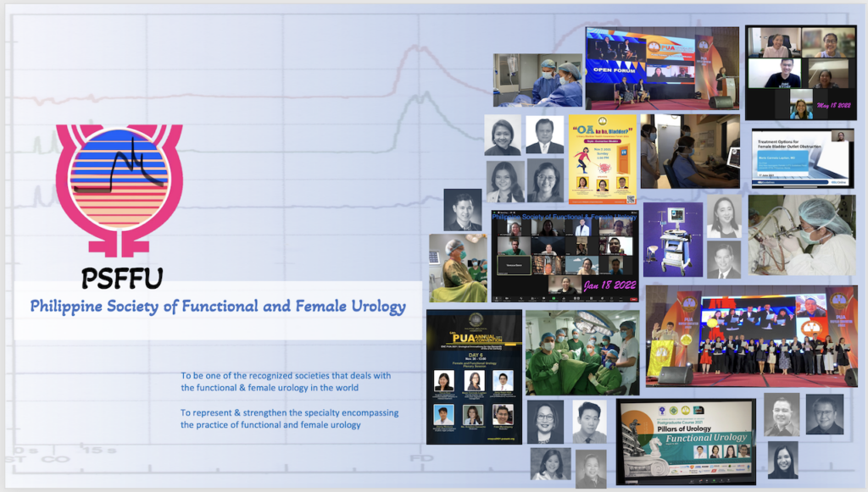Open the Zoom meeting screenshot dated Jan 18 2022
The height and width of the screenshot is (492, 868).
click(x=565, y=256)
